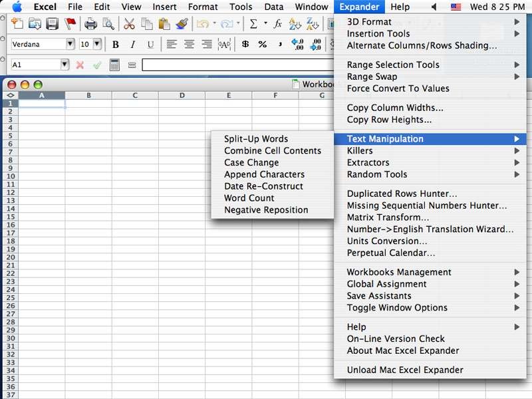Open the Format menu

click(x=203, y=7)
